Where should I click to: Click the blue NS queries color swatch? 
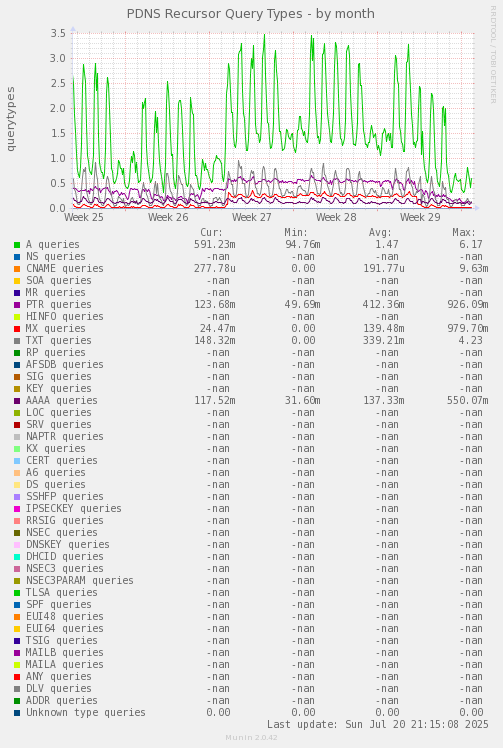coord(17,257)
